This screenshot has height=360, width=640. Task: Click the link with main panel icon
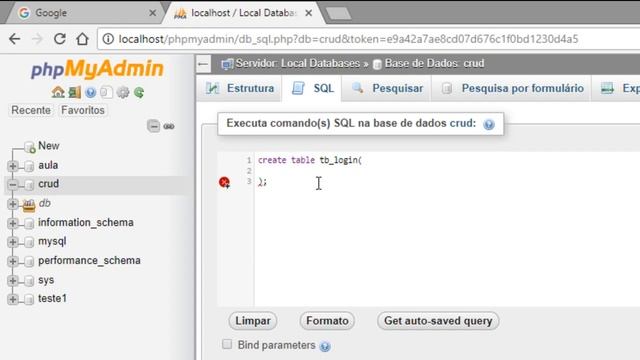coord(169,126)
